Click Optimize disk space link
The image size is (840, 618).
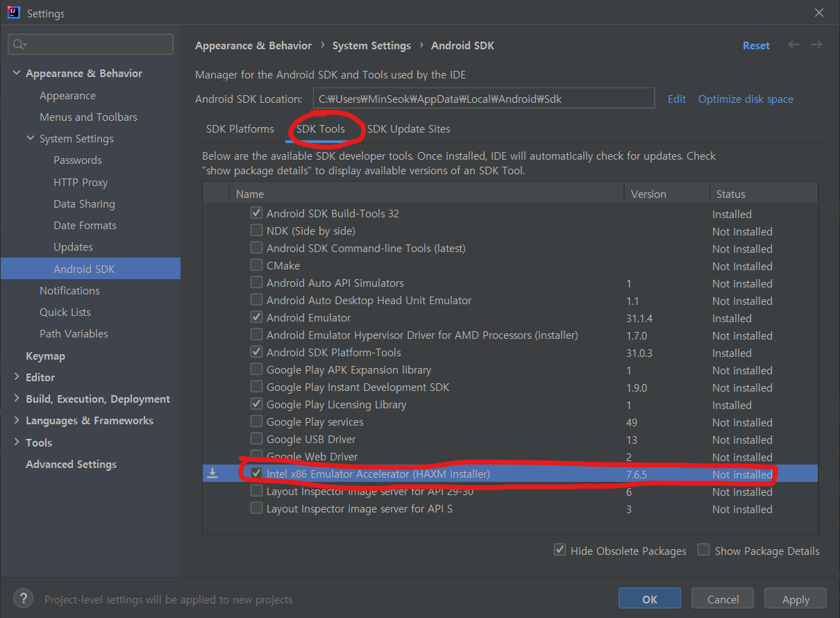[x=746, y=99]
